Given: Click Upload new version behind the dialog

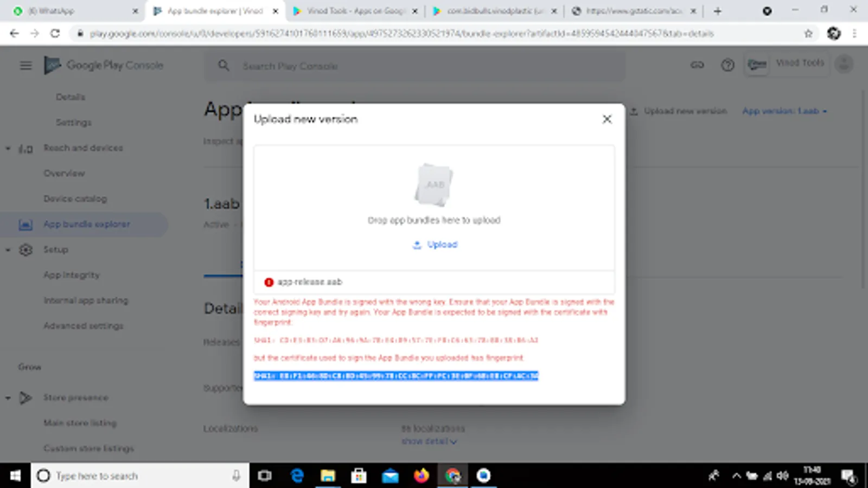Looking at the screenshot, I should click(678, 111).
